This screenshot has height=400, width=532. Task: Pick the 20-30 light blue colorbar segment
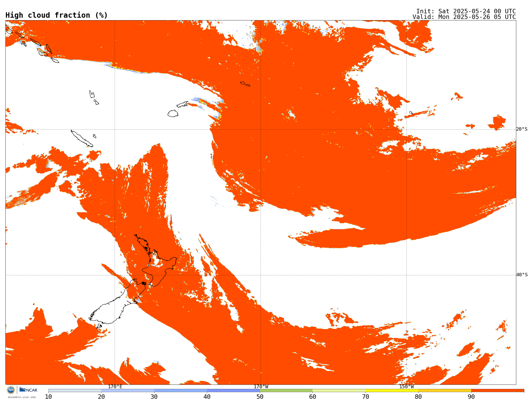(x=128, y=391)
